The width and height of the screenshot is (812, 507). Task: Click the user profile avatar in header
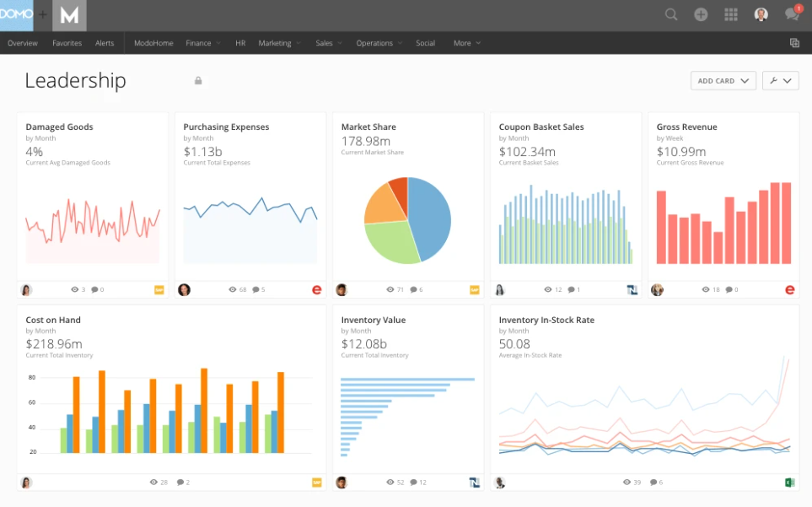(761, 14)
